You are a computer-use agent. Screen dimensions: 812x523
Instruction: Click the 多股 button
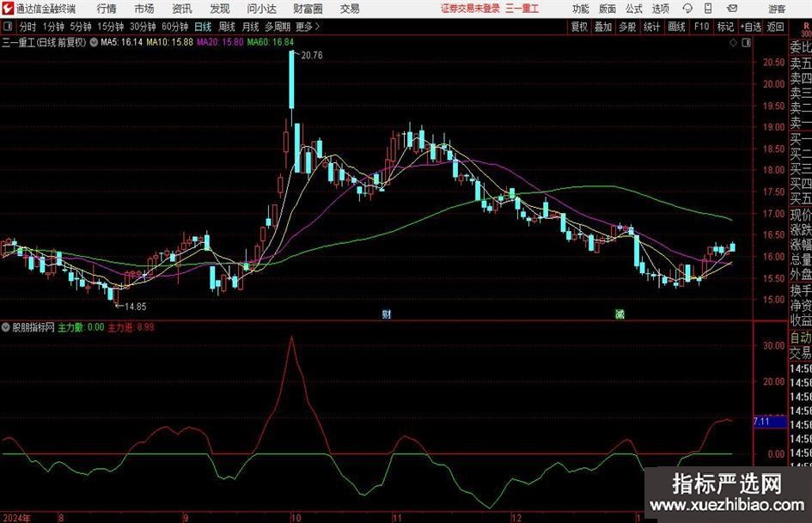coord(627,27)
